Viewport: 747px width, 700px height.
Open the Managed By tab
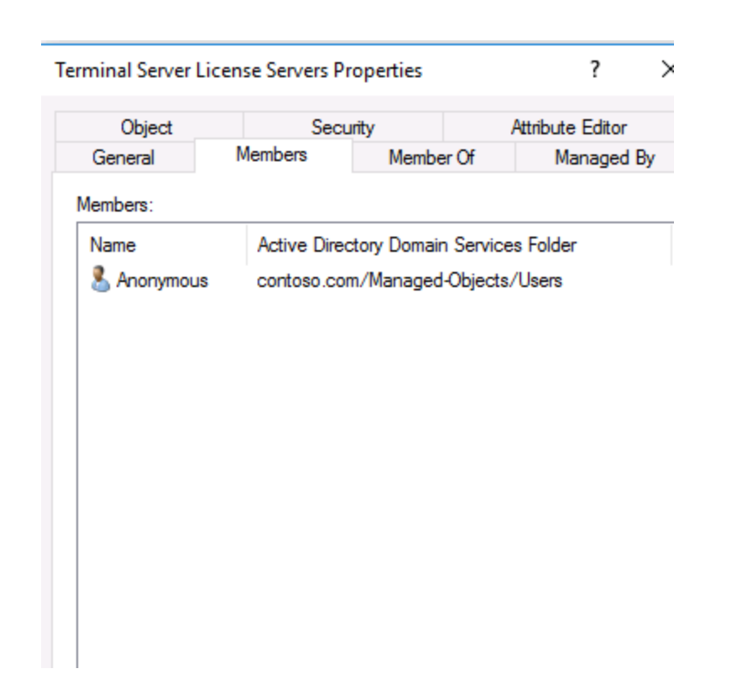click(x=603, y=158)
